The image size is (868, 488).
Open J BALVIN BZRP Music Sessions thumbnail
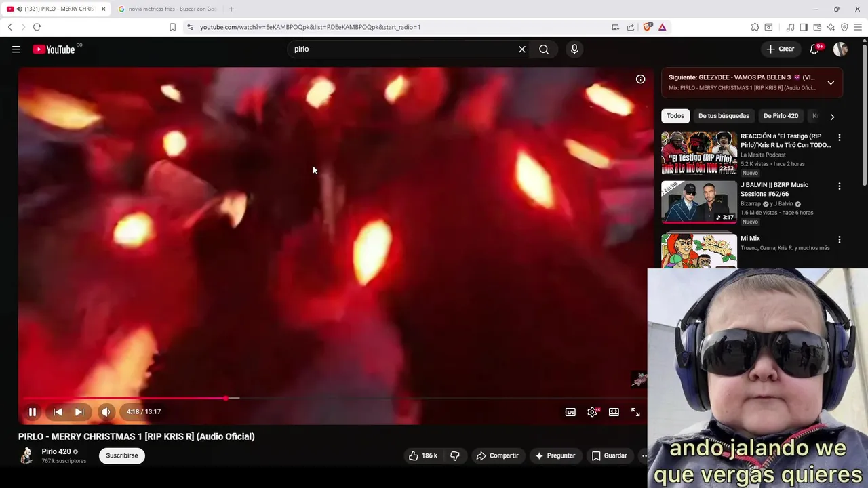pyautogui.click(x=699, y=202)
